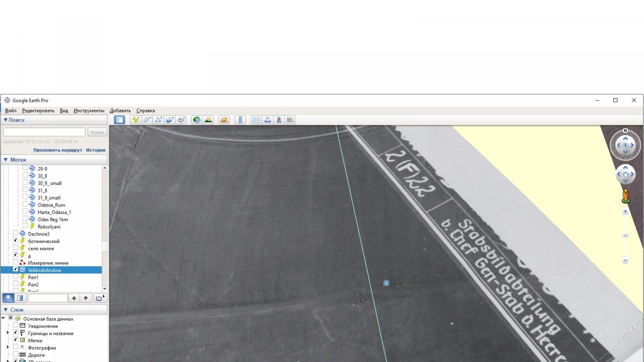Click the street view pegman
The image size is (644, 362).
point(625,196)
